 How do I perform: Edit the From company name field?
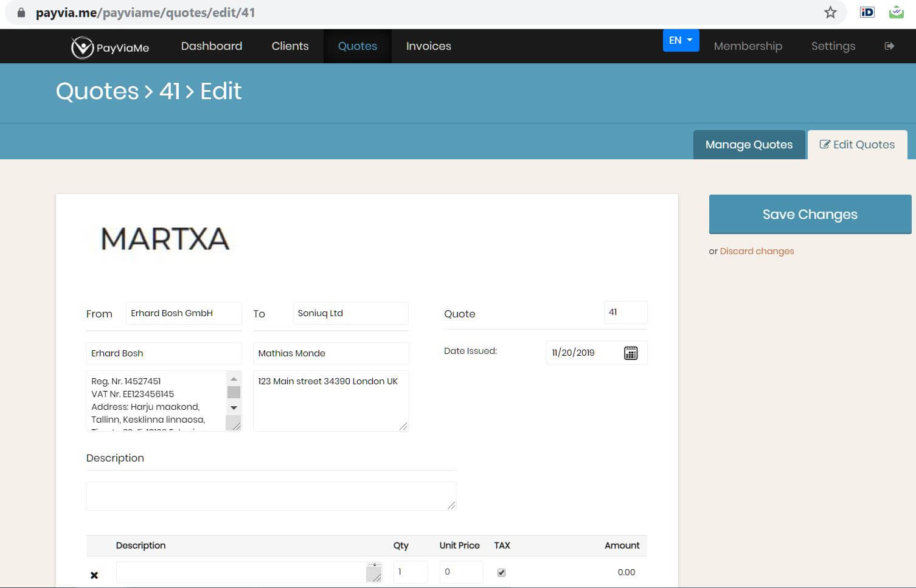pos(184,313)
